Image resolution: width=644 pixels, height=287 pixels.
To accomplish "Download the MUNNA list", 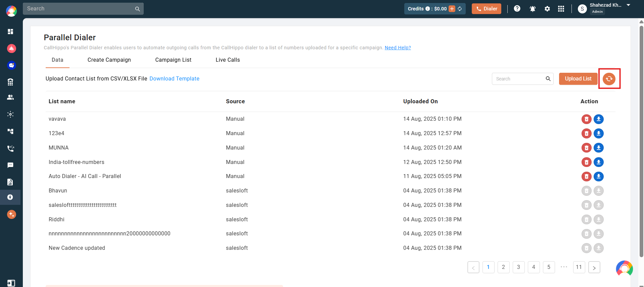I will point(599,148).
